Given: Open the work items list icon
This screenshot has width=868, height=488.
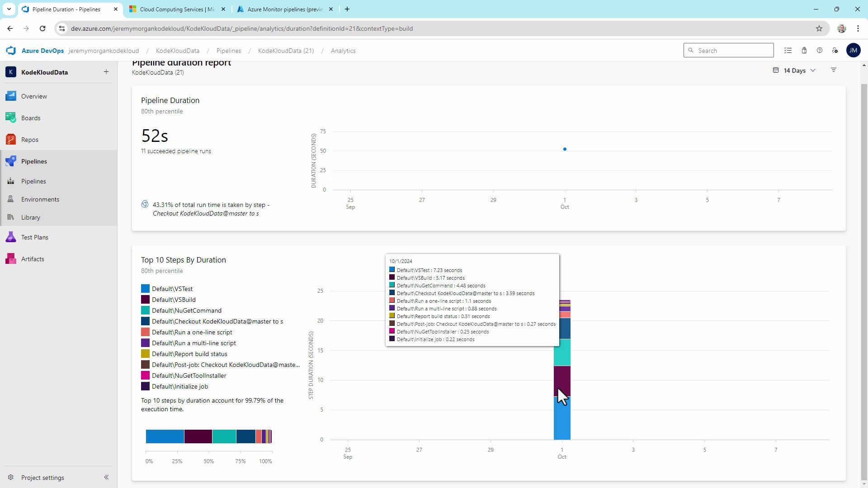Looking at the screenshot, I should [x=788, y=51].
